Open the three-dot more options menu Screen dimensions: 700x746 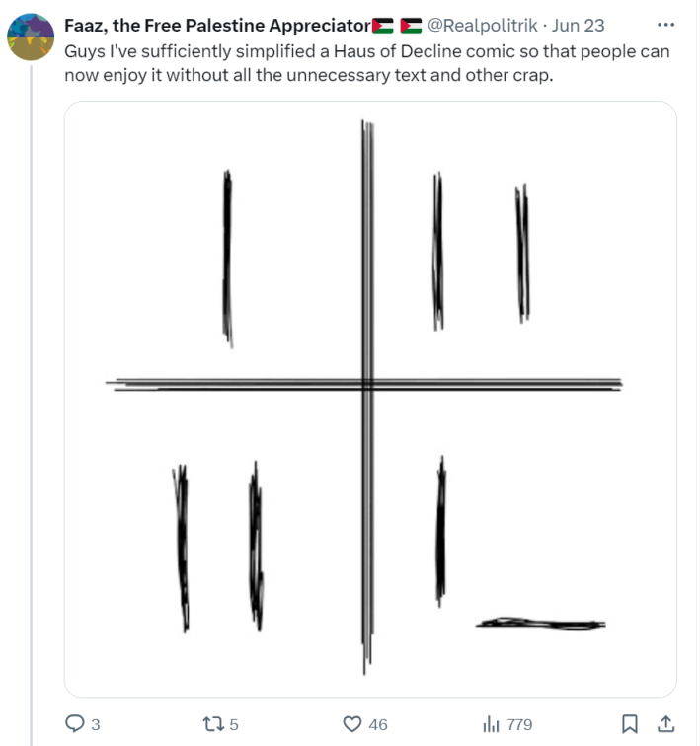click(665, 25)
